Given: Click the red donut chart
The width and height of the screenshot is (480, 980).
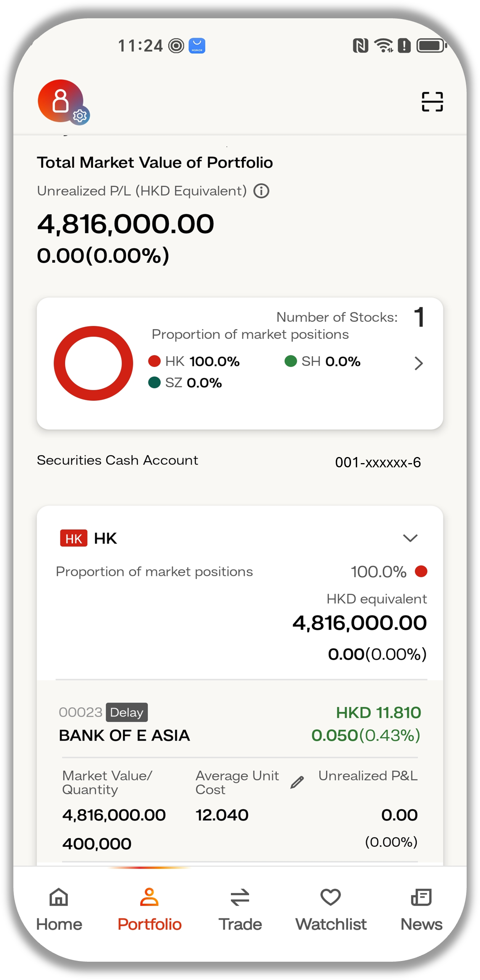Looking at the screenshot, I should point(93,363).
